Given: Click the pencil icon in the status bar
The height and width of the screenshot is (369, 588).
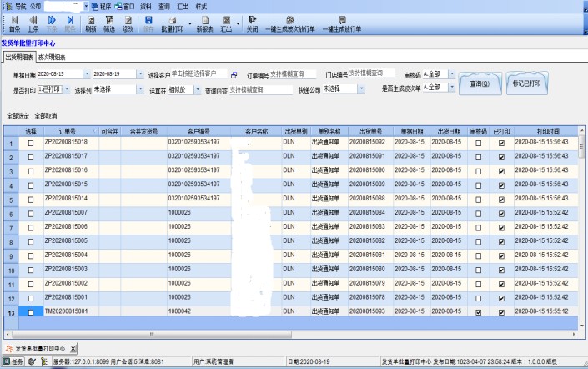Looking at the screenshot, I should [x=32, y=361].
